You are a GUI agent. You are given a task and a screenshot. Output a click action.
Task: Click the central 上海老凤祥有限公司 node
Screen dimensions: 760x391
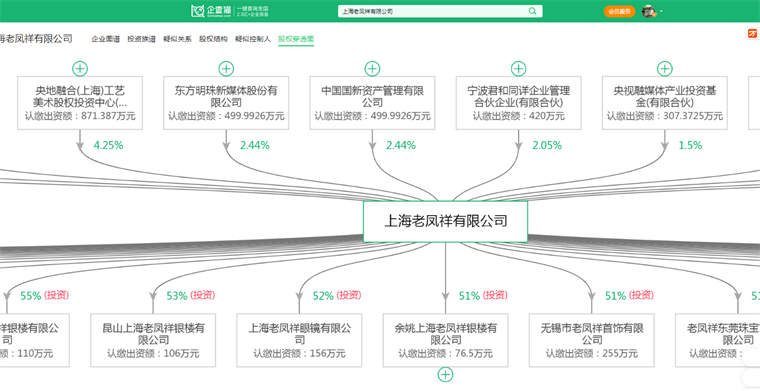click(445, 221)
